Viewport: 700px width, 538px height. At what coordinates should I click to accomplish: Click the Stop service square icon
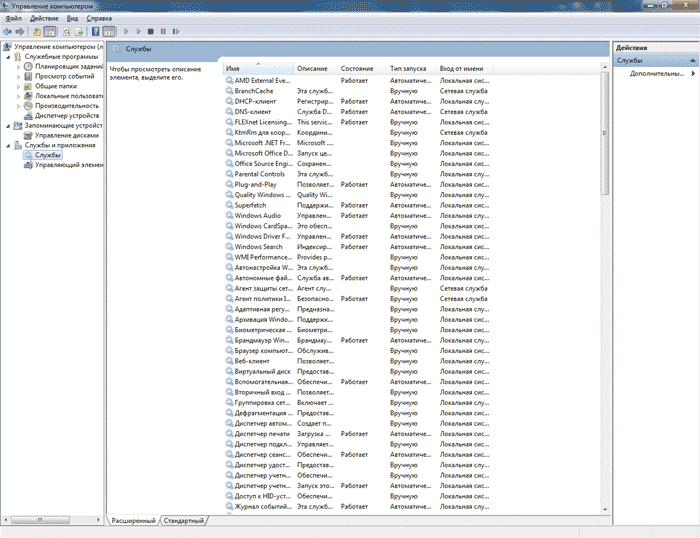pyautogui.click(x=151, y=32)
